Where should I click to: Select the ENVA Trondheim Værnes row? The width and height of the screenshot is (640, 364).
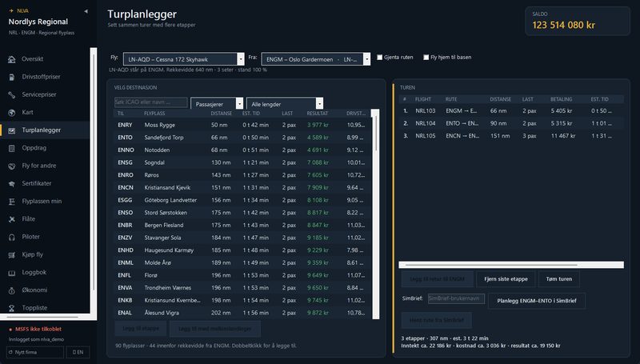click(x=242, y=288)
